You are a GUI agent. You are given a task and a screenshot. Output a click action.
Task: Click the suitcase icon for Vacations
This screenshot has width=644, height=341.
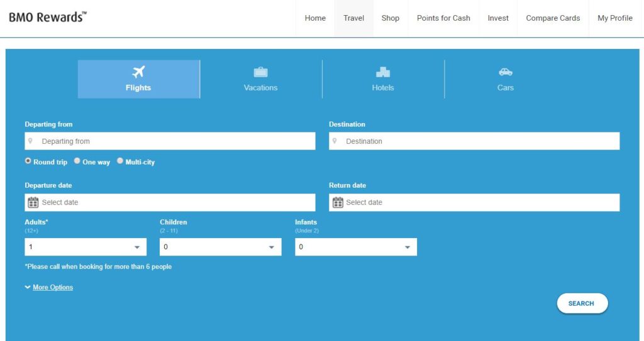pos(260,72)
